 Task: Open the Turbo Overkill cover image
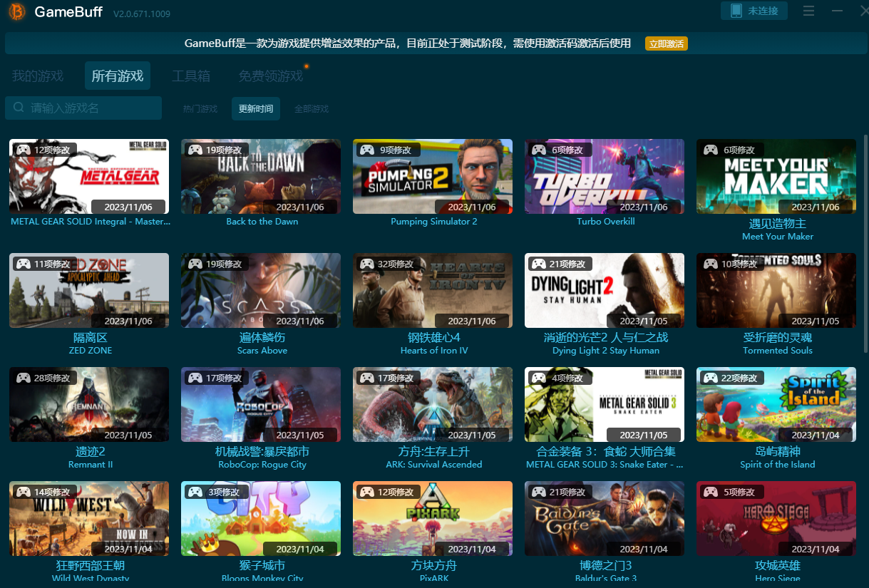click(x=605, y=176)
